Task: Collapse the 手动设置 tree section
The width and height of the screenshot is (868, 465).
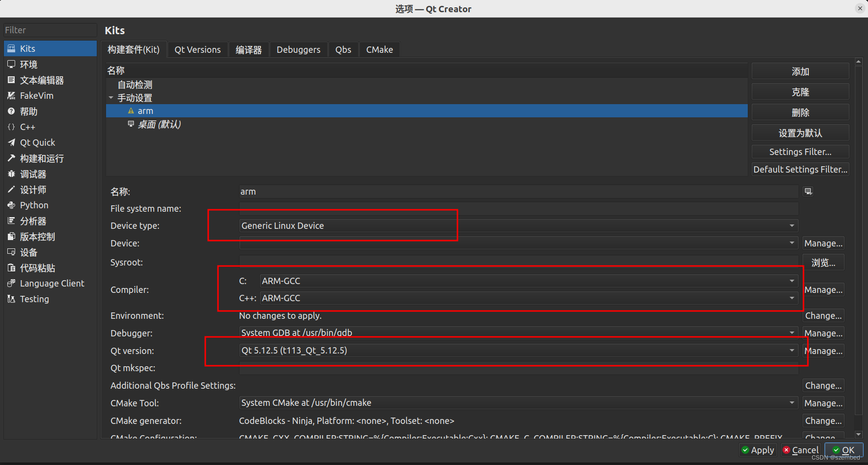Action: pyautogui.click(x=111, y=98)
